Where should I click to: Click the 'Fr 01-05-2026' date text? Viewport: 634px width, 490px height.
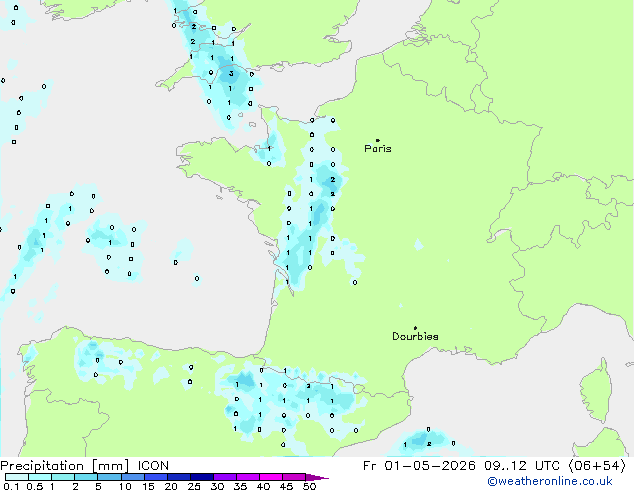click(x=419, y=466)
